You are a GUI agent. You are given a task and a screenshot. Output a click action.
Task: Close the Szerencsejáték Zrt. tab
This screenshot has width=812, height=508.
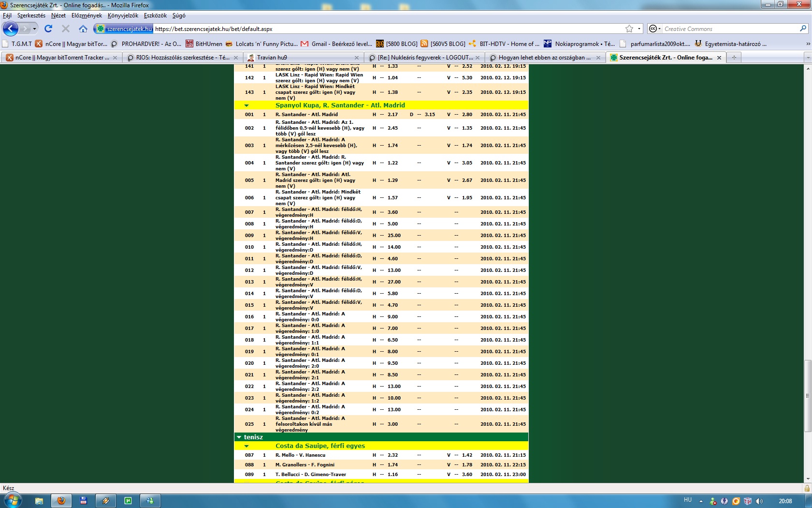click(x=719, y=58)
